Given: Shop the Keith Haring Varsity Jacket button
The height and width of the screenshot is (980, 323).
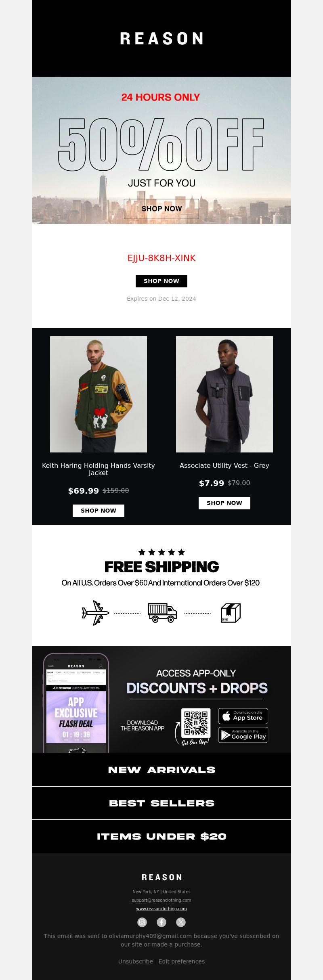Looking at the screenshot, I should [x=99, y=511].
